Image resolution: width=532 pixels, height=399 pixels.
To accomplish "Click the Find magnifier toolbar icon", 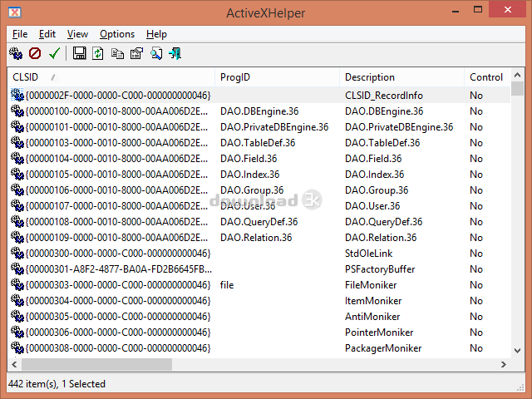I will (155, 53).
